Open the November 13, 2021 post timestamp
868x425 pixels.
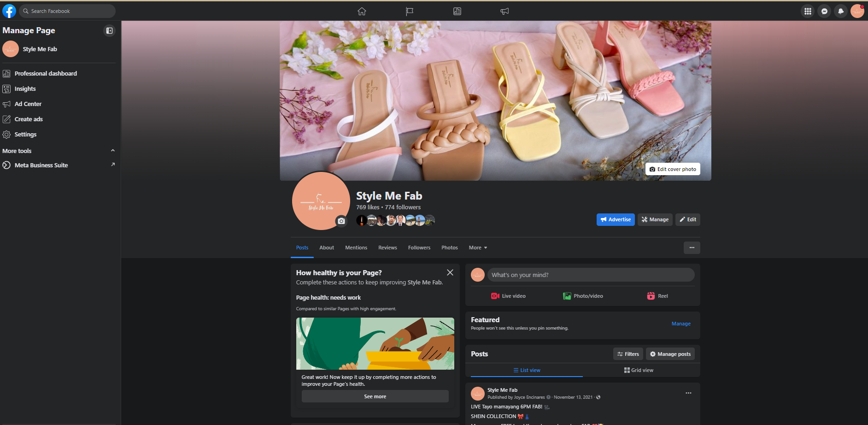click(573, 397)
